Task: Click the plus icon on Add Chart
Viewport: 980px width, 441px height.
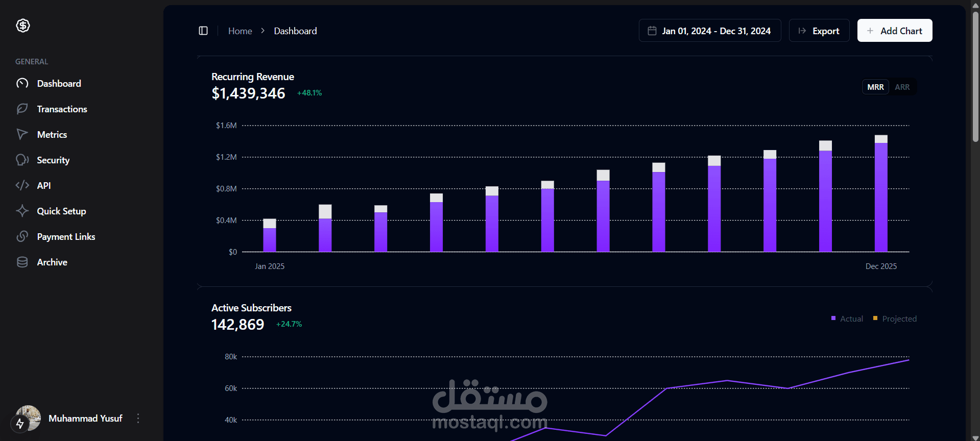Action: 870,31
